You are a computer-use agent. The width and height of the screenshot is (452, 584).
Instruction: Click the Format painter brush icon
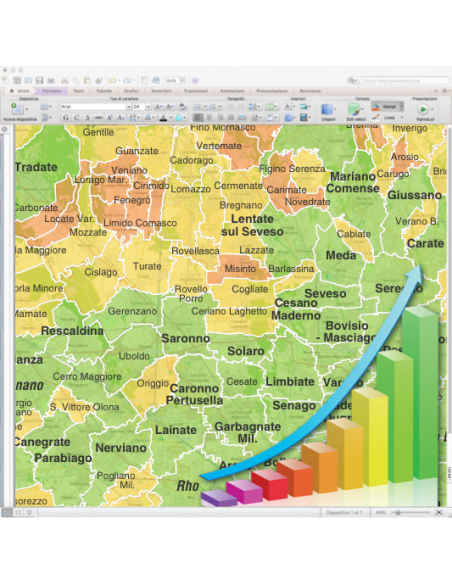coord(99,80)
